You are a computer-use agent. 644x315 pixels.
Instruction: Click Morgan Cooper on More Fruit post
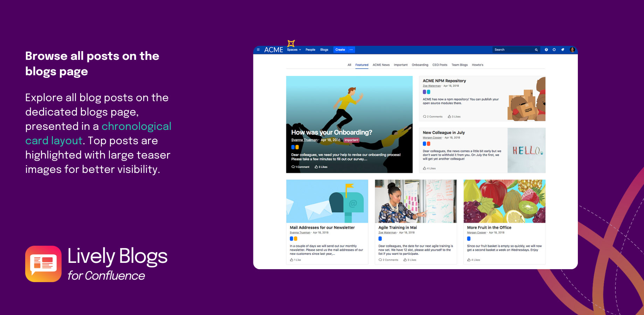pyautogui.click(x=477, y=232)
